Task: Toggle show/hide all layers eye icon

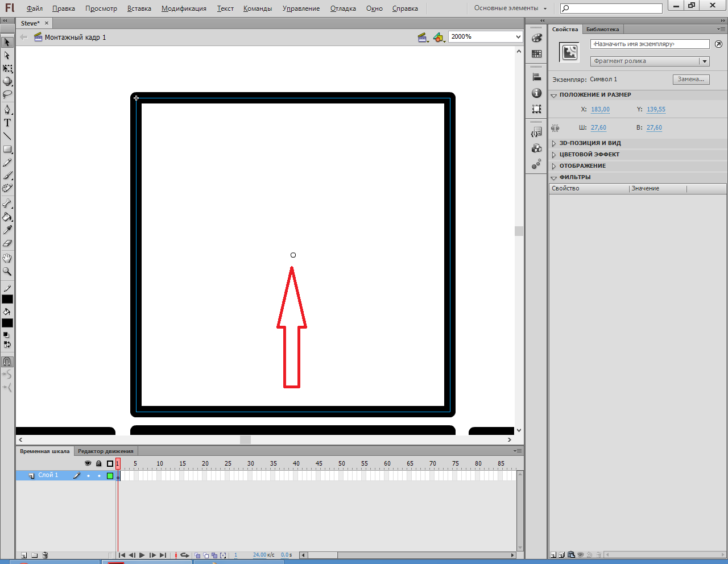Action: coord(88,463)
